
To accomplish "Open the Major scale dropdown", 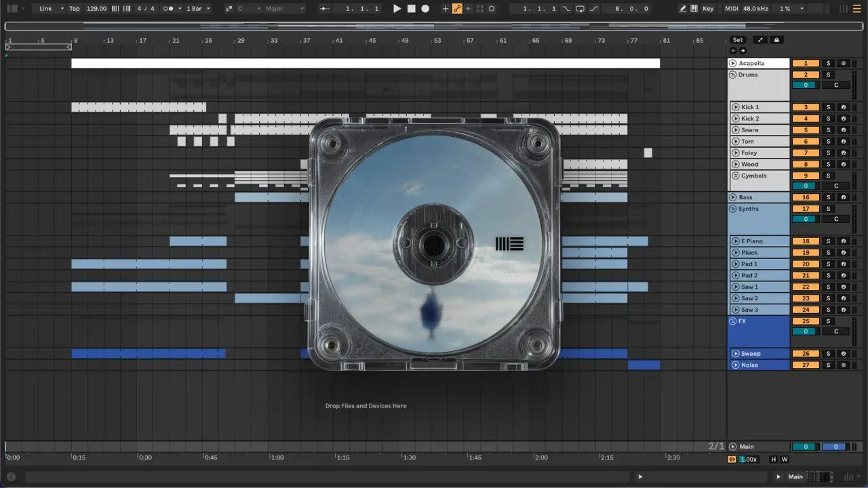I will click(x=285, y=9).
